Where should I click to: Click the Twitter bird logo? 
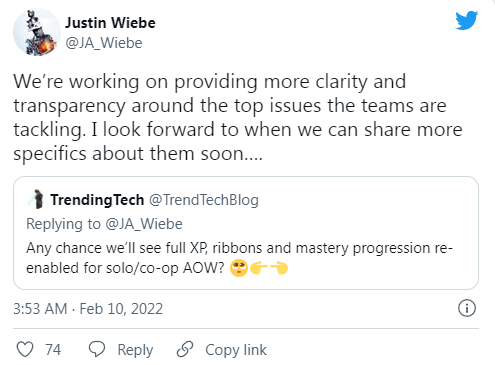coord(467,20)
